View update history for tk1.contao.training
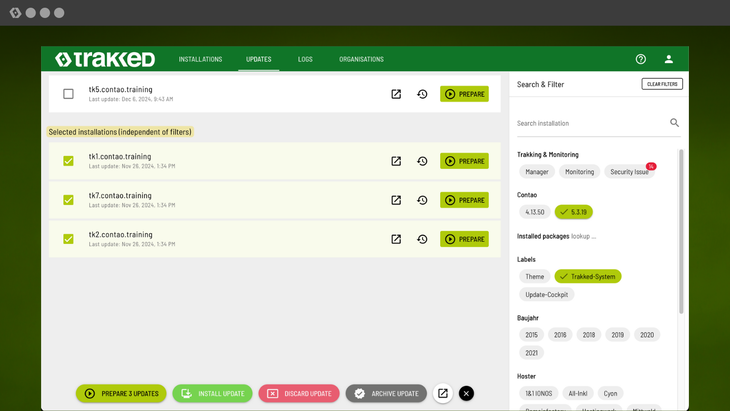The image size is (730, 411). click(422, 161)
